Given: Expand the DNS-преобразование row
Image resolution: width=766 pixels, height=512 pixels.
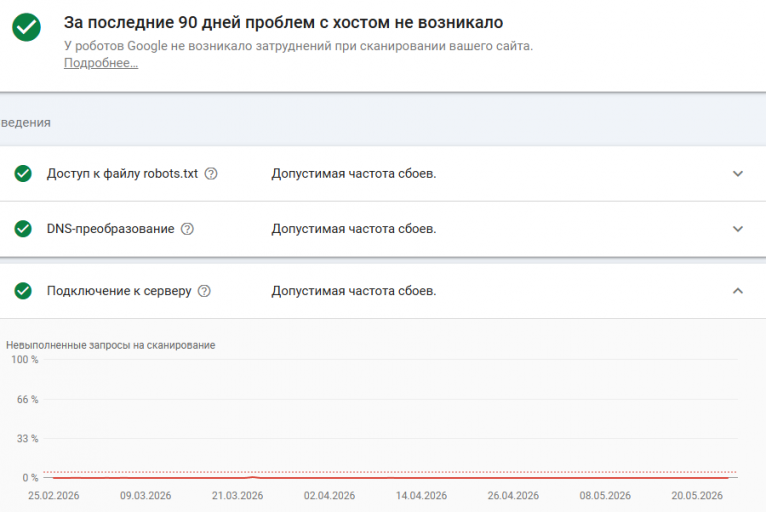Looking at the screenshot, I should point(738,229).
